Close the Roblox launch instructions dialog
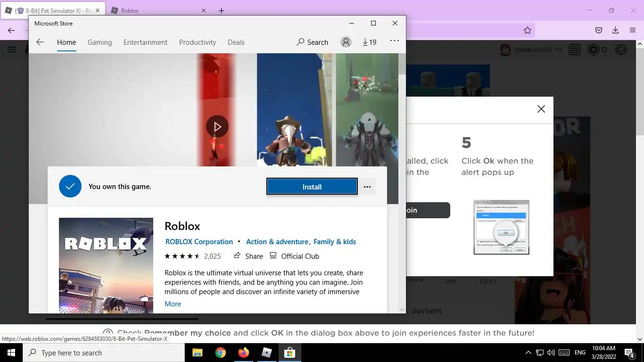Image resolution: width=644 pixels, height=362 pixels. coord(541,109)
